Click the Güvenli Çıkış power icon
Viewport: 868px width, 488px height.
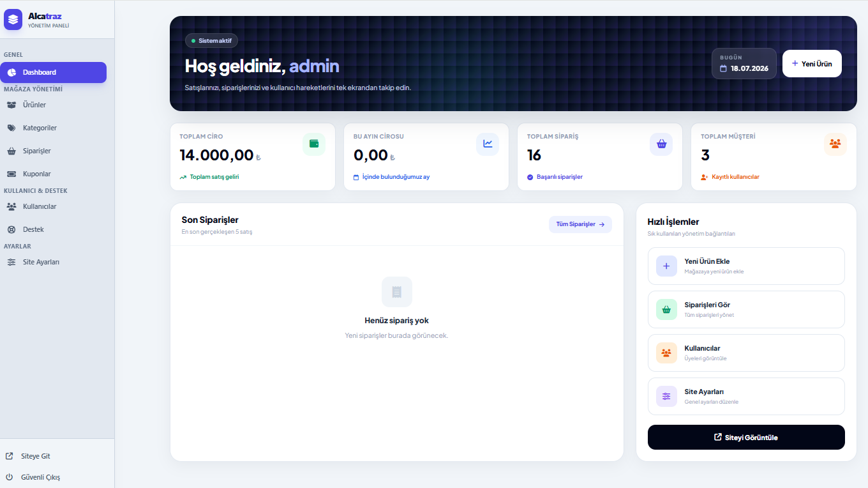(9, 477)
